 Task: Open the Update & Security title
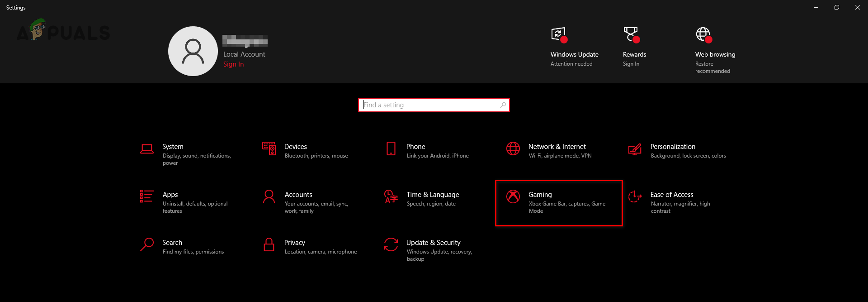(434, 243)
